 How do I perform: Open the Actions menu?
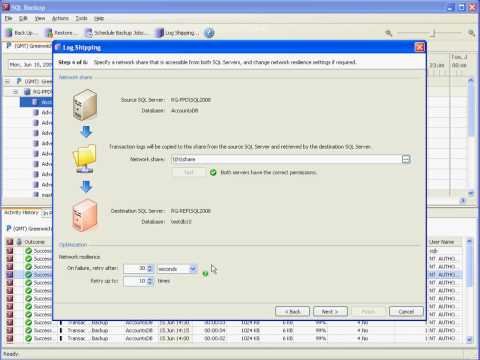[60, 18]
